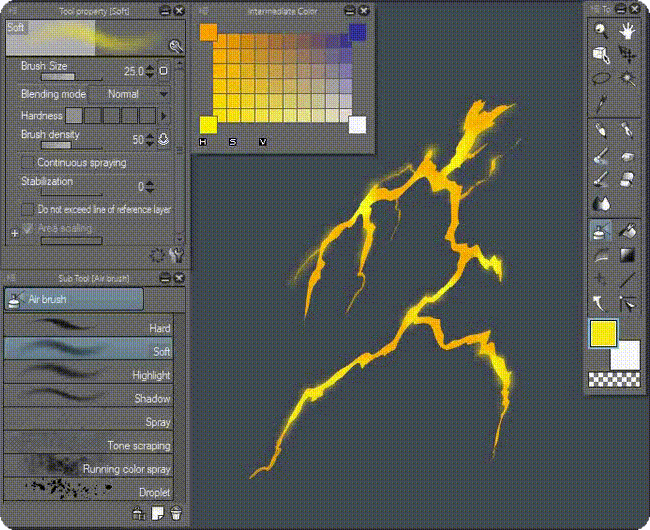Select the Running color spray brush
This screenshot has width=650, height=530.
pos(88,468)
